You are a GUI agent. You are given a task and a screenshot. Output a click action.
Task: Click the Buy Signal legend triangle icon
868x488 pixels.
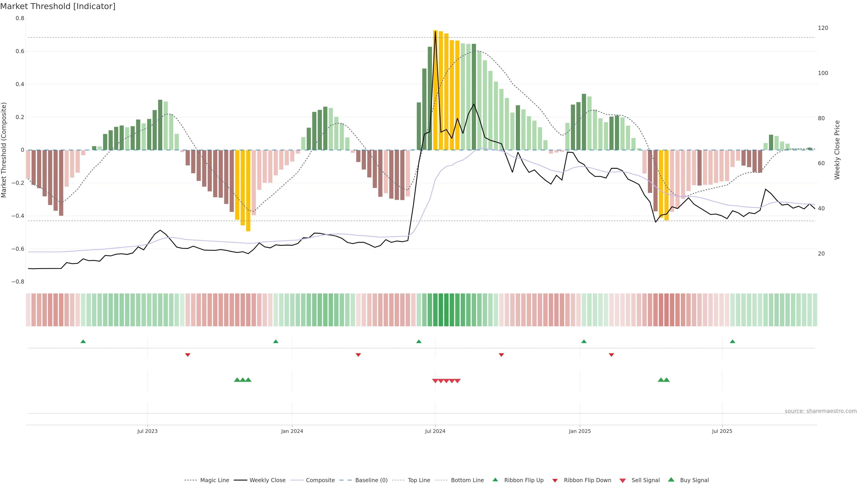(671, 480)
